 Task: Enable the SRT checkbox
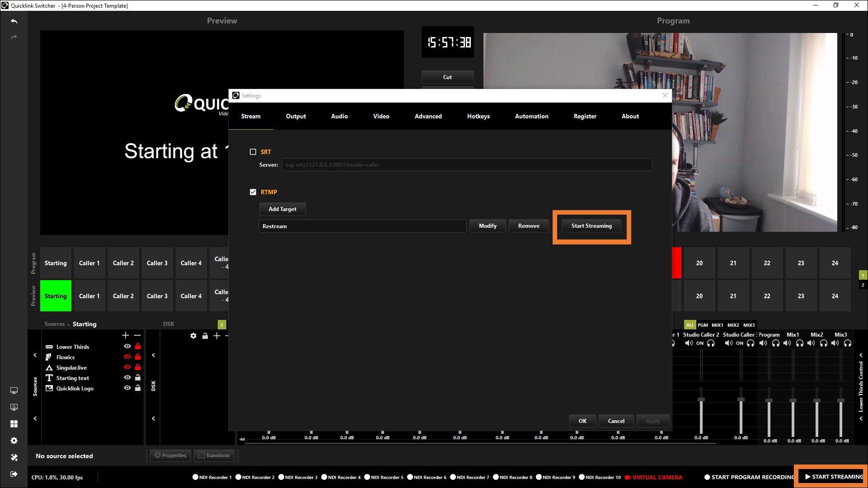[x=253, y=152]
